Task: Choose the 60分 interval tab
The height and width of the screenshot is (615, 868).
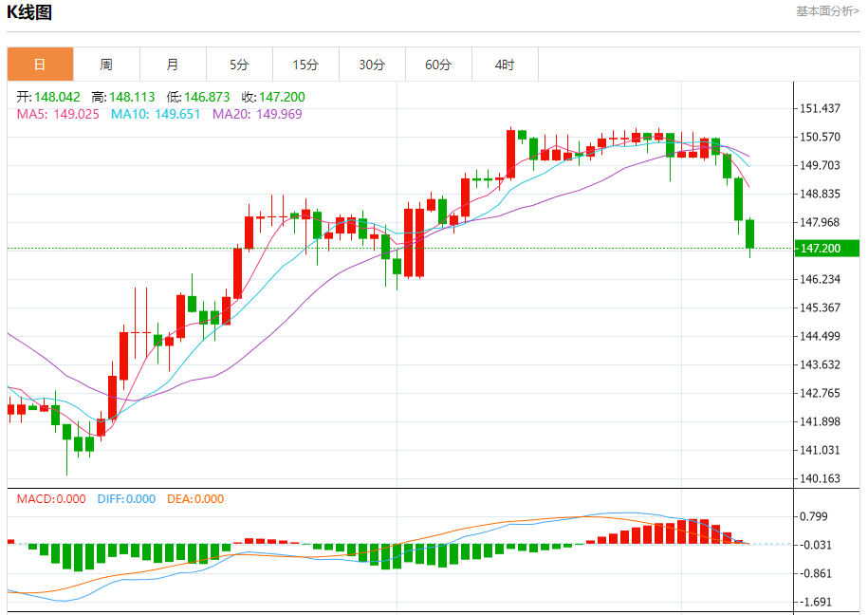Action: (438, 65)
